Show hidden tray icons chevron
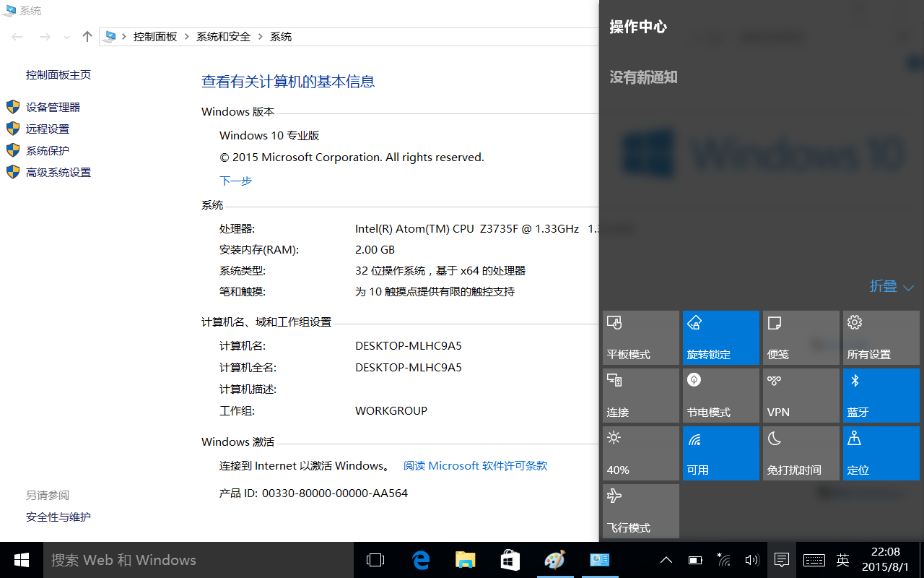924x578 pixels. pos(666,560)
